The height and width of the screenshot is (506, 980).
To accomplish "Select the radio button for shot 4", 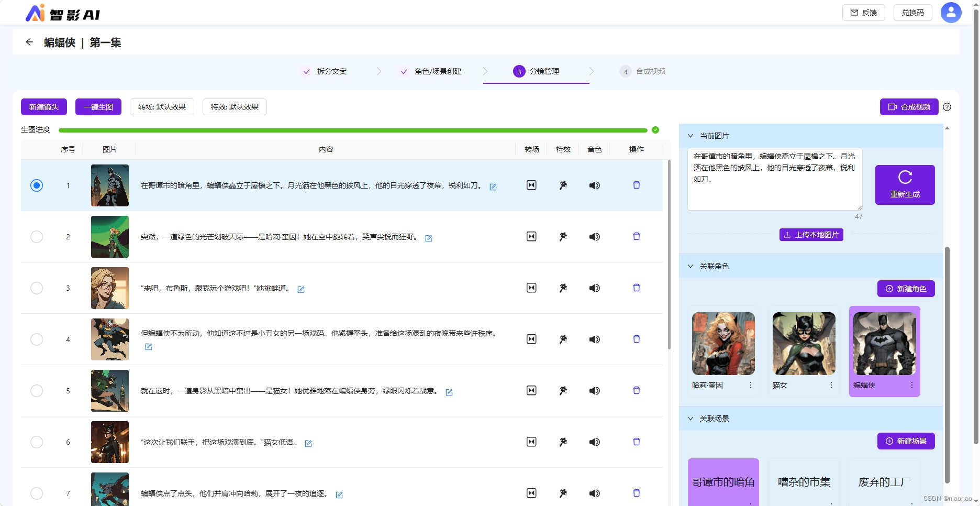I will click(x=37, y=339).
